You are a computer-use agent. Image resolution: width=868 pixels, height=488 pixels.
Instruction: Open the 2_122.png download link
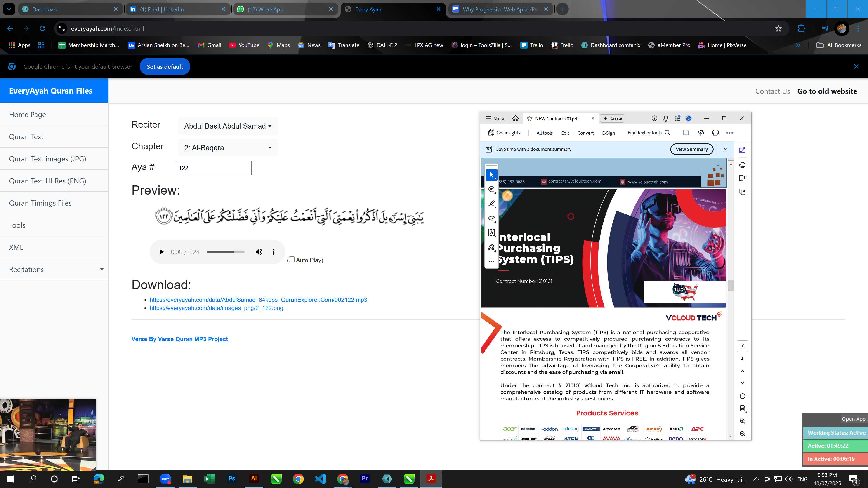point(216,308)
